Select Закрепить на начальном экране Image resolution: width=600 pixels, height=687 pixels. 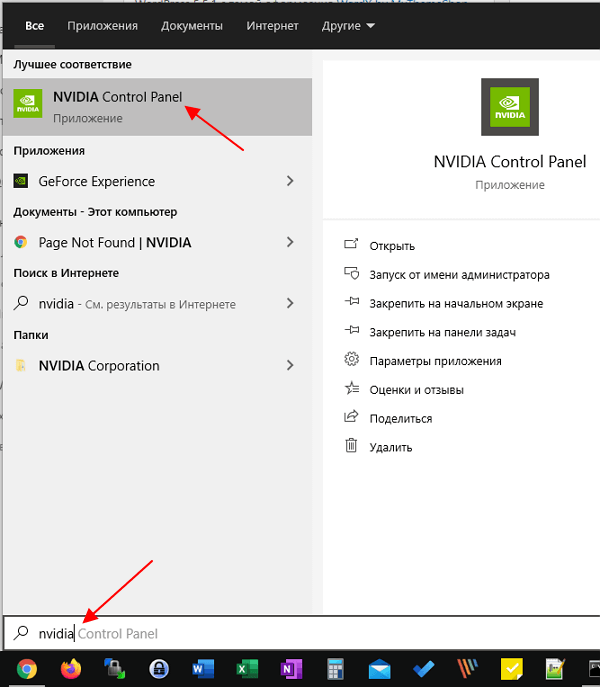pyautogui.click(x=456, y=304)
